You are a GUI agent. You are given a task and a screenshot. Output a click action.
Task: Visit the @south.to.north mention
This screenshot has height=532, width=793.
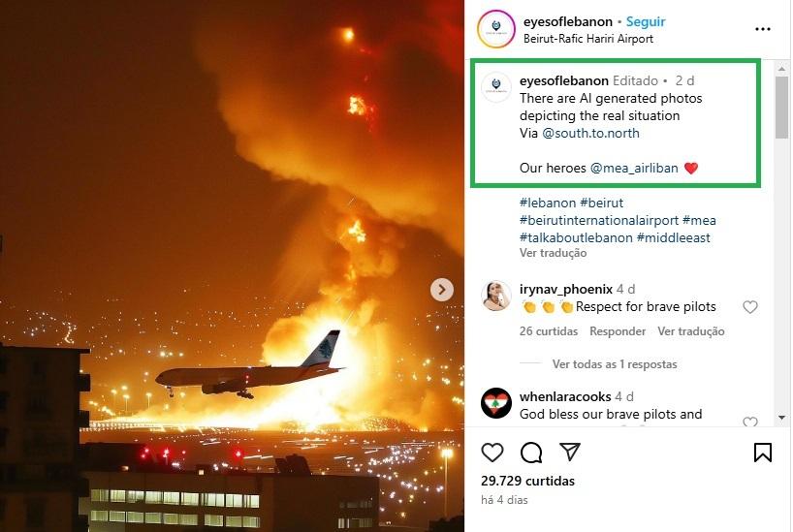(x=590, y=134)
